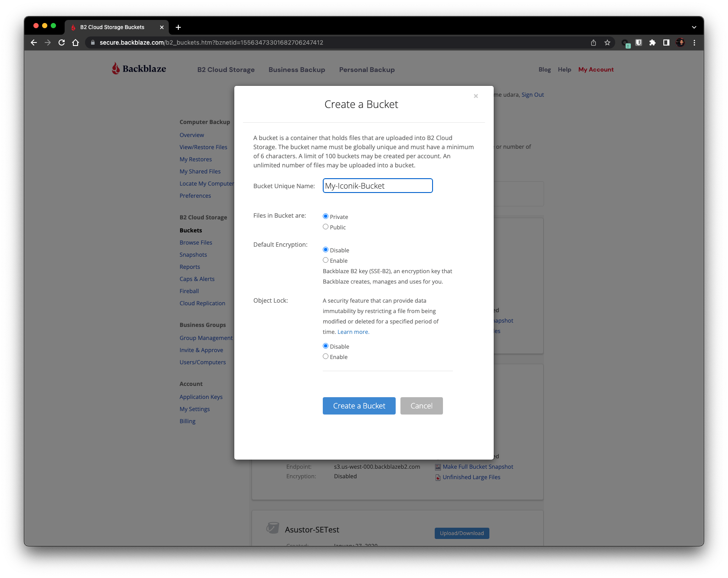Enable Object Lock
728x578 pixels.
(325, 356)
